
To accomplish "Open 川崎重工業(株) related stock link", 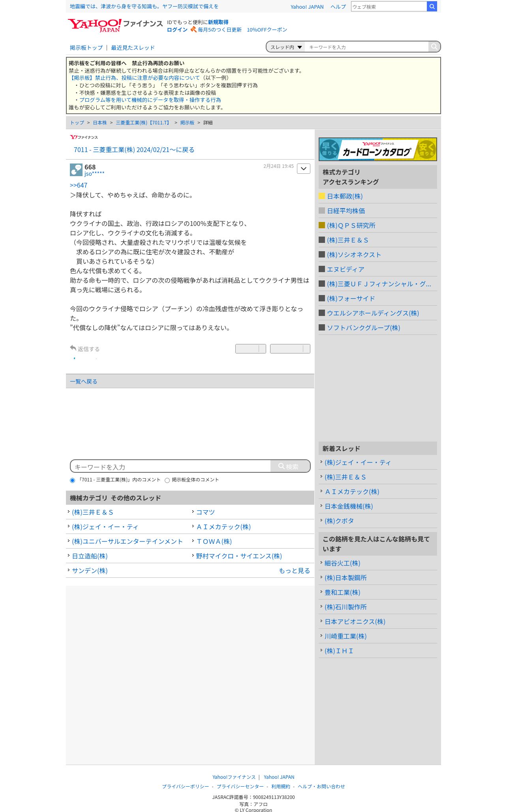I will 346,636.
